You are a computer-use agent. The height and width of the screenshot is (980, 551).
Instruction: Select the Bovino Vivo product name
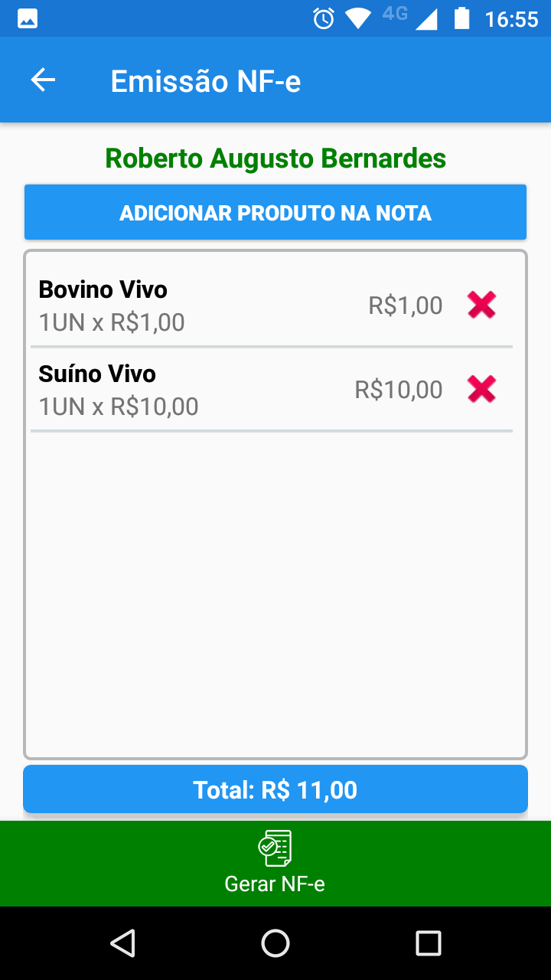click(103, 289)
